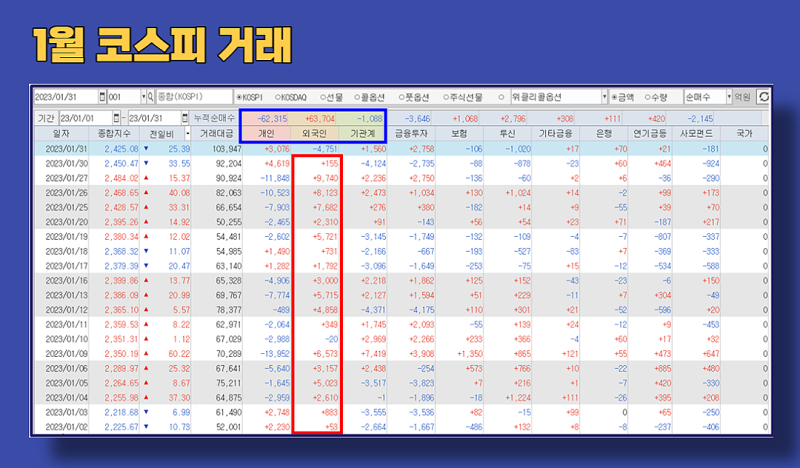Click trading value 66,654 on 01/25 row
800x468 pixels.
[x=228, y=208]
